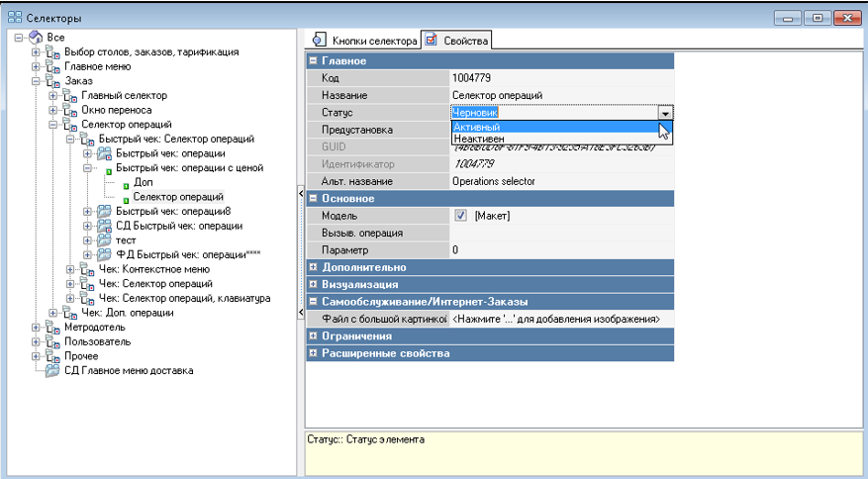
Task: Collapse the 'Главное' property section
Action: click(314, 61)
